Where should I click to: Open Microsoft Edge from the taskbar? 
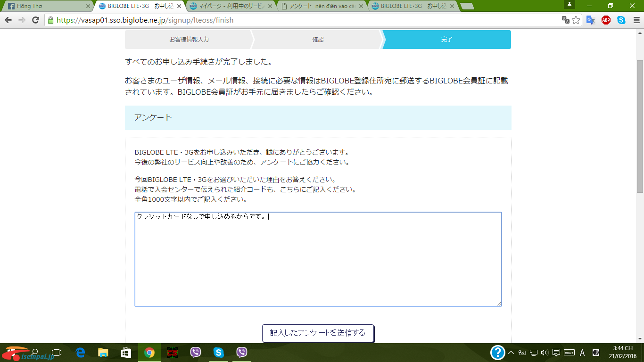pos(80,353)
